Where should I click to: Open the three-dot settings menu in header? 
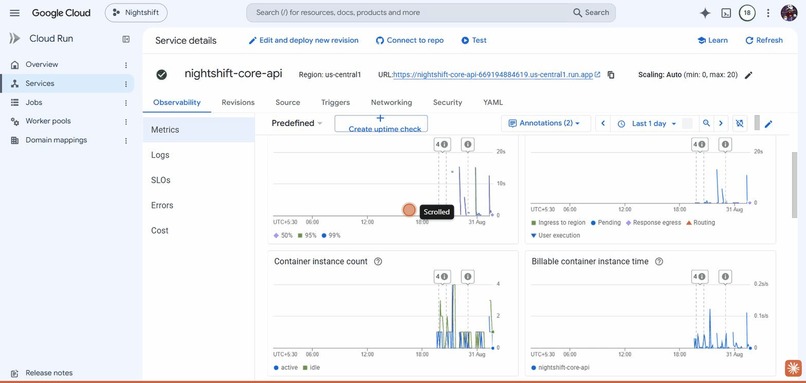coord(768,13)
